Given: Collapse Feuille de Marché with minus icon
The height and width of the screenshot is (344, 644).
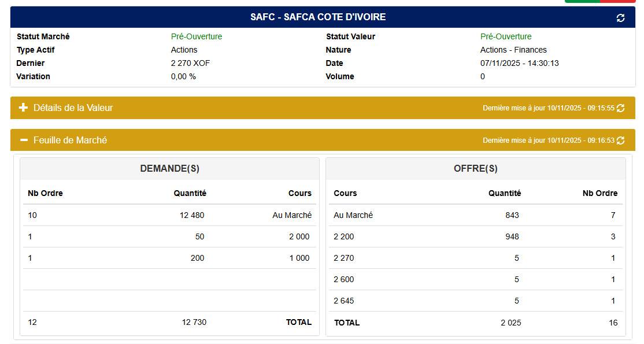Looking at the screenshot, I should (24, 140).
